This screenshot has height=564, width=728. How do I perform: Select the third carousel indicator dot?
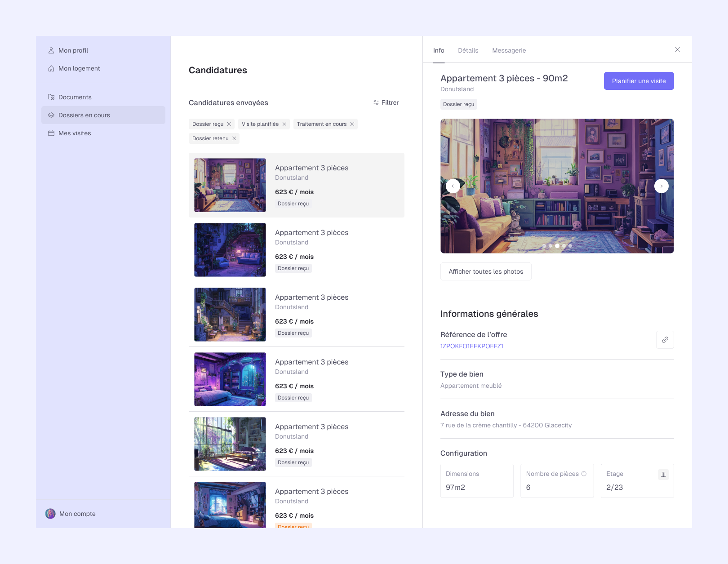[x=557, y=246]
